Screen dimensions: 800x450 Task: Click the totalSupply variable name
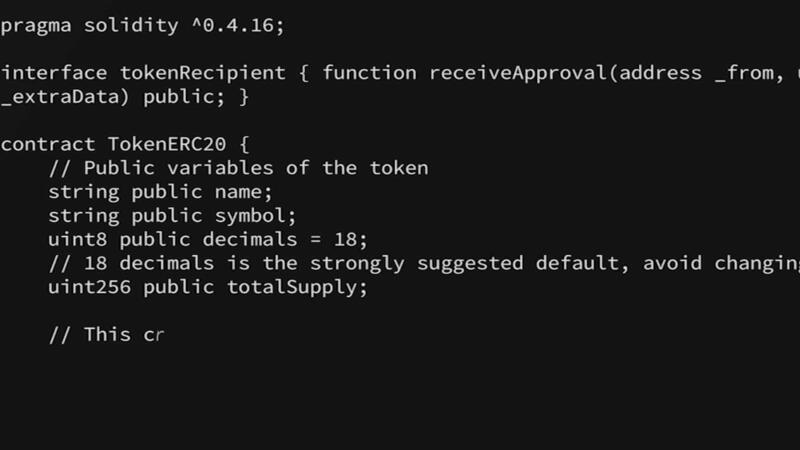[x=291, y=288]
